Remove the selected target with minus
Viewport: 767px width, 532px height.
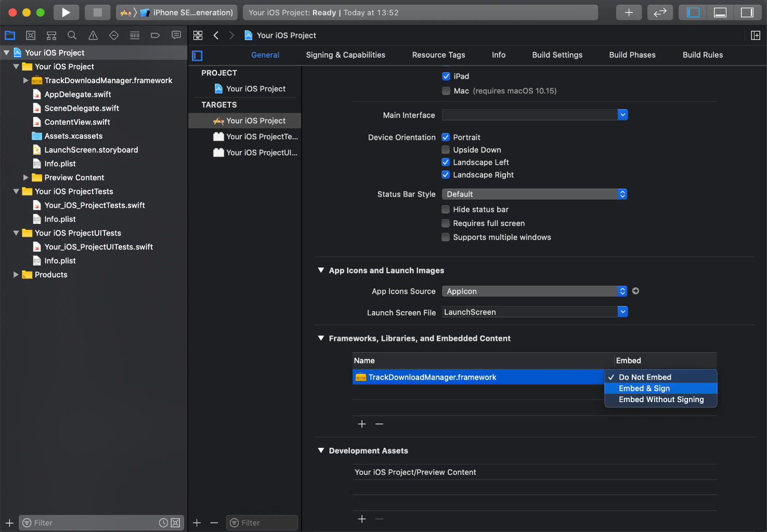(x=214, y=523)
